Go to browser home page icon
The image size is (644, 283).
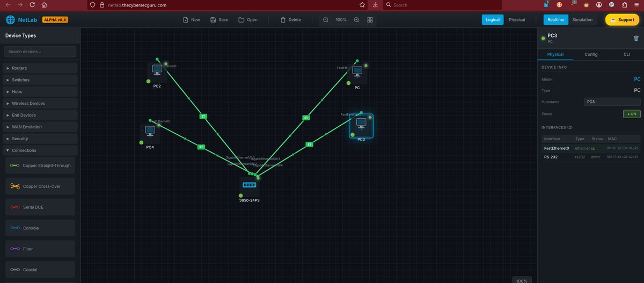click(43, 5)
